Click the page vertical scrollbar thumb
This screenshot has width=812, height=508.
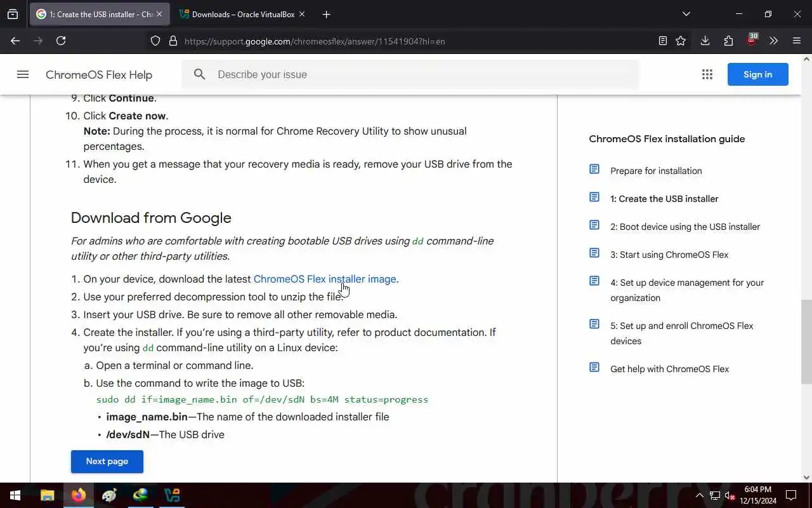806,342
